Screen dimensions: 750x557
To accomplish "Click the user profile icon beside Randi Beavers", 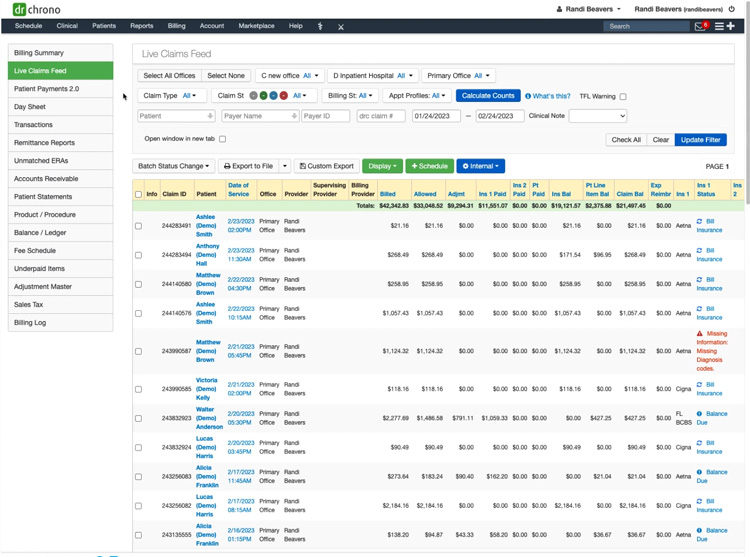I will coord(559,9).
